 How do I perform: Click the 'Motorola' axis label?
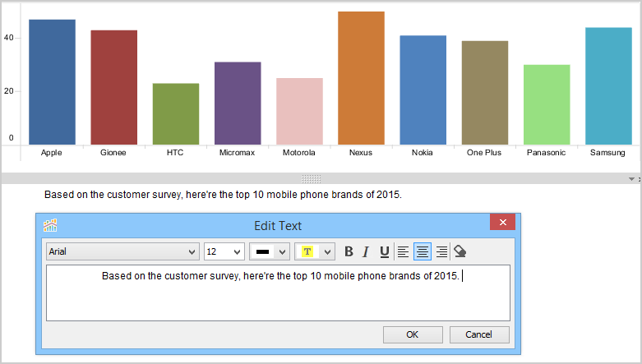[x=299, y=153]
